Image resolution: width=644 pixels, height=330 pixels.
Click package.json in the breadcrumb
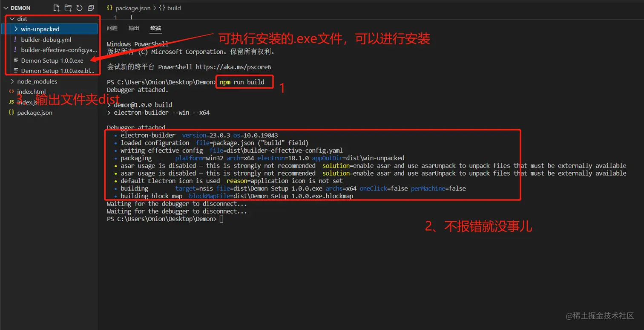coord(133,8)
